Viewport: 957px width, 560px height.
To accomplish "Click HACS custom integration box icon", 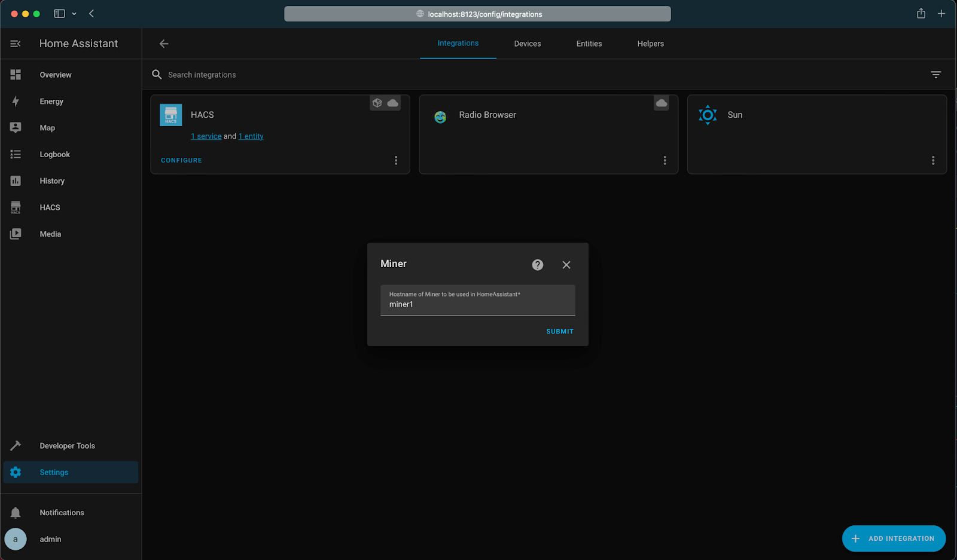I will 377,103.
